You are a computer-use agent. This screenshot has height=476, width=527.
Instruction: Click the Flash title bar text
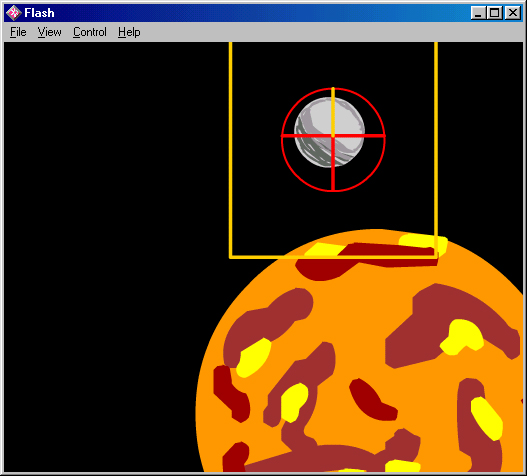(x=39, y=13)
